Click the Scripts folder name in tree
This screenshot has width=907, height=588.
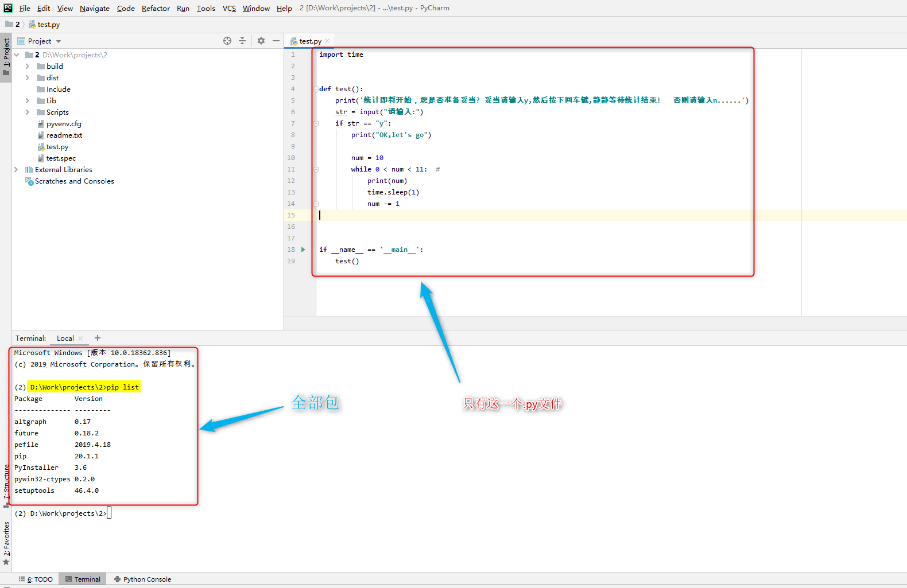click(57, 112)
